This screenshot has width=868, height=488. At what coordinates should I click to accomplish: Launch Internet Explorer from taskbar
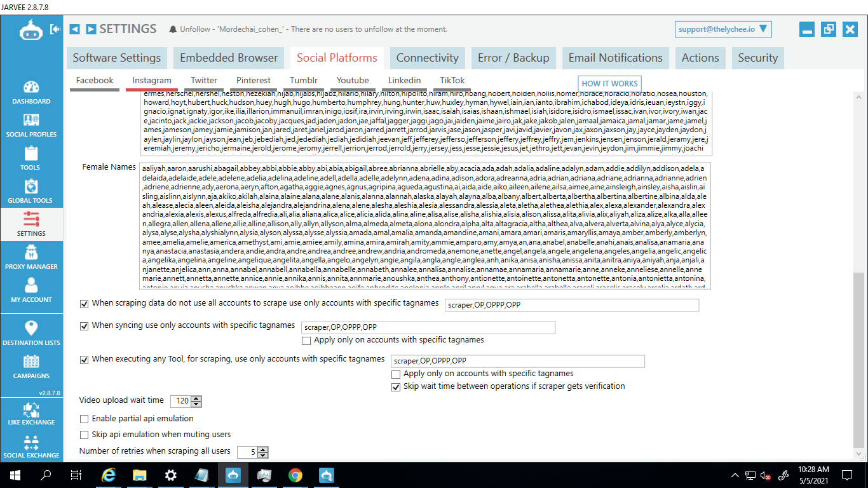coord(109,475)
